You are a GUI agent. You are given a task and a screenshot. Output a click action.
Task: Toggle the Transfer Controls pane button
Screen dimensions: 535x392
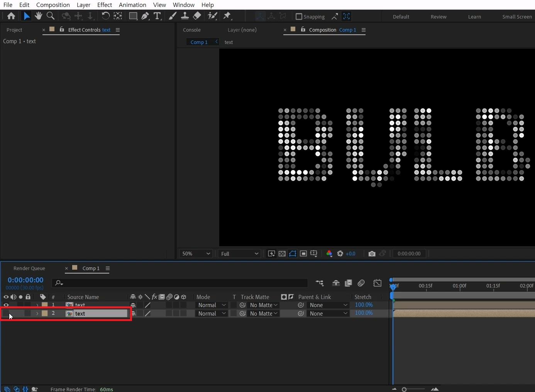coord(16,389)
